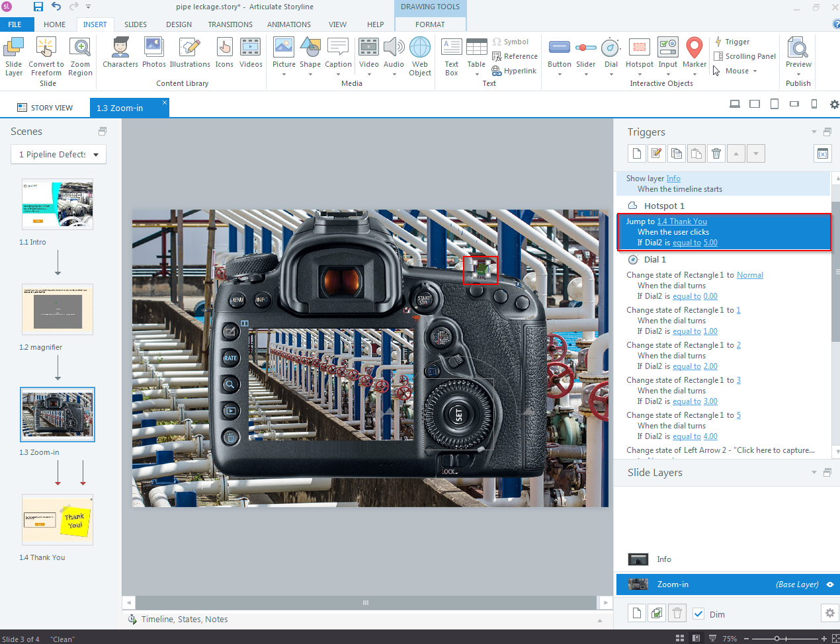Click the 5.00 value link in Hotspot trigger

(710, 243)
